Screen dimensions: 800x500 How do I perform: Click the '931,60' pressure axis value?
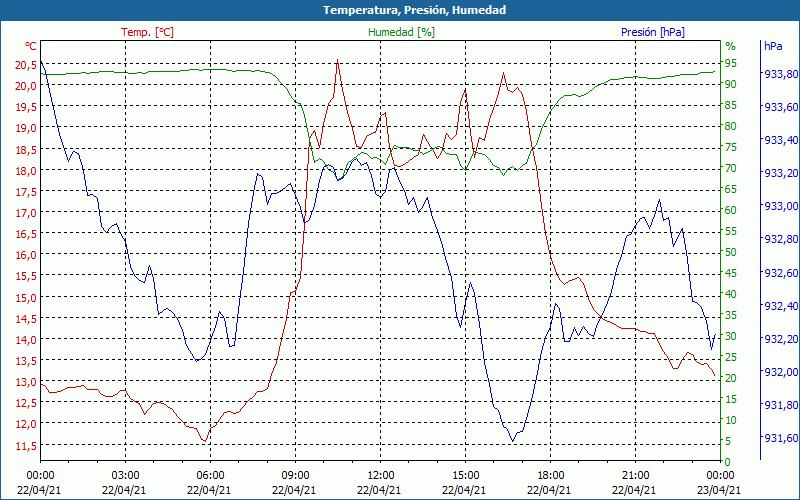click(x=781, y=438)
